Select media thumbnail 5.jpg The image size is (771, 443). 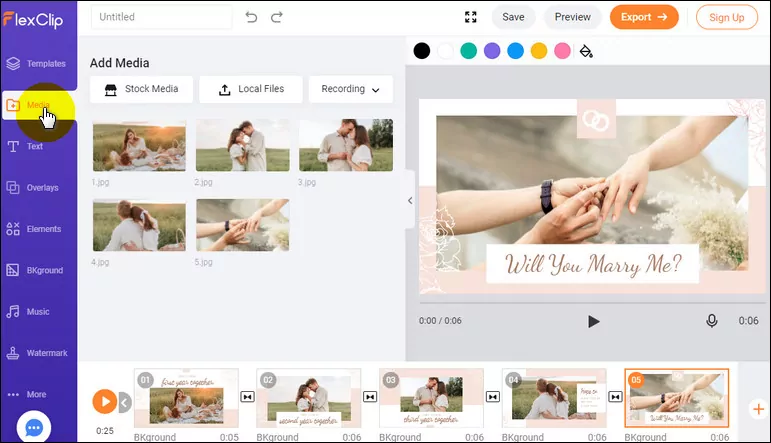point(242,225)
